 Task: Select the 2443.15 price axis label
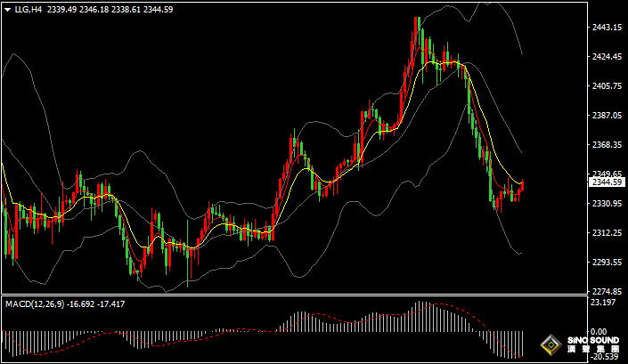607,28
